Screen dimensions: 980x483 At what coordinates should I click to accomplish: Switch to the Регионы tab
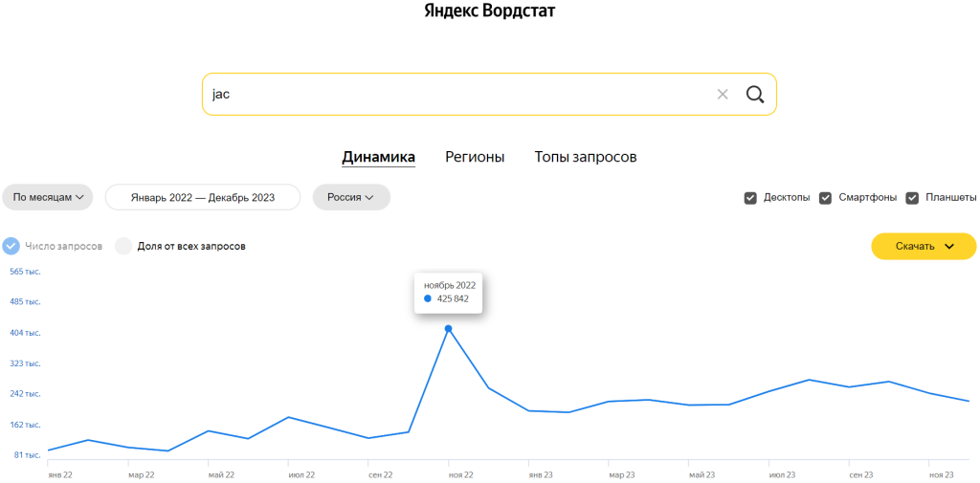coord(475,157)
